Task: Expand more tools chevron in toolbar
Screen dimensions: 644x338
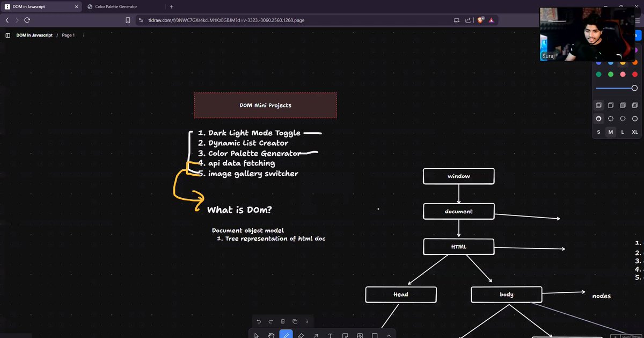Action: [x=389, y=335]
